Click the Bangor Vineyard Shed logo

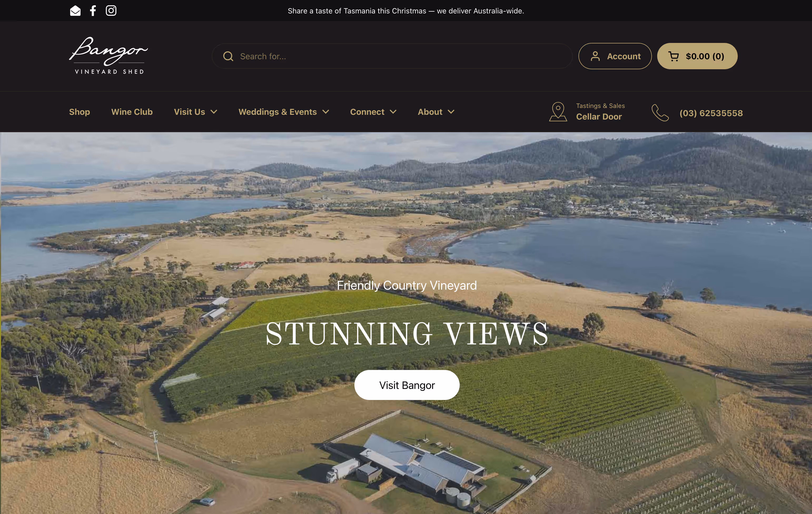[x=108, y=56]
